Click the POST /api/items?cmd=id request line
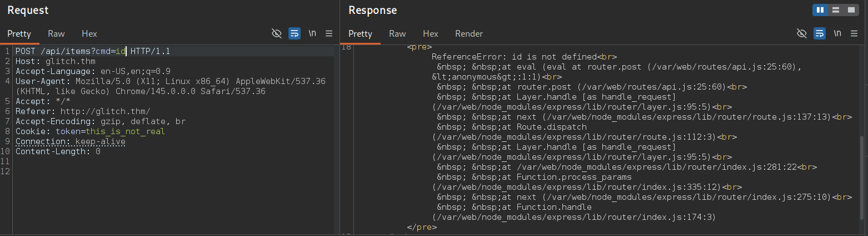This screenshot has width=868, height=236. (x=93, y=51)
